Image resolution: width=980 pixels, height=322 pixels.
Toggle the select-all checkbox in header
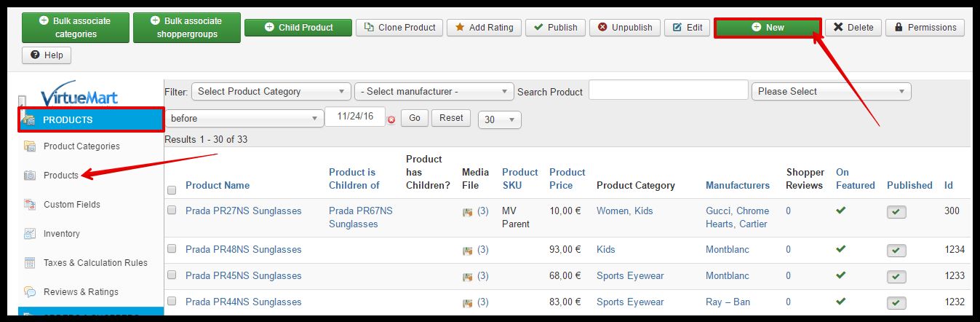172,190
